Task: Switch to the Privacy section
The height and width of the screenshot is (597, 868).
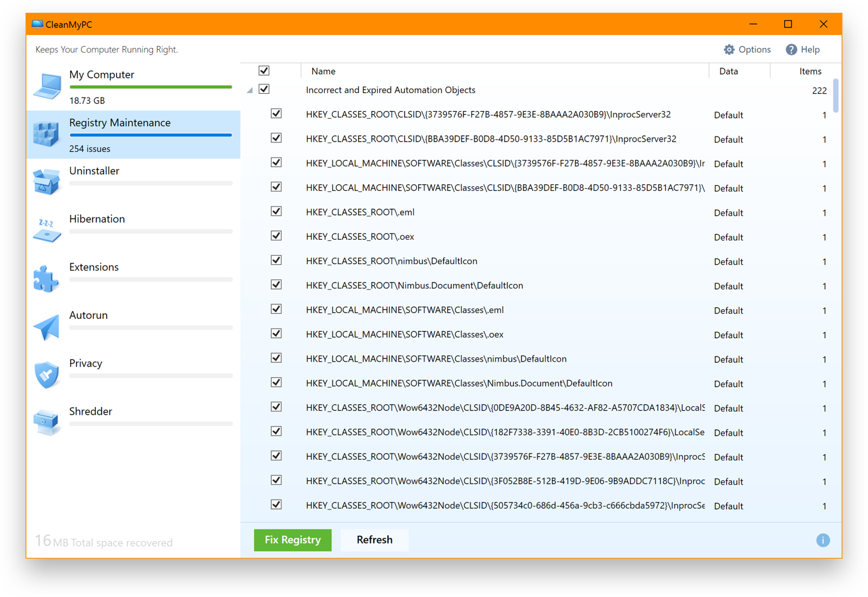Action: coord(133,375)
